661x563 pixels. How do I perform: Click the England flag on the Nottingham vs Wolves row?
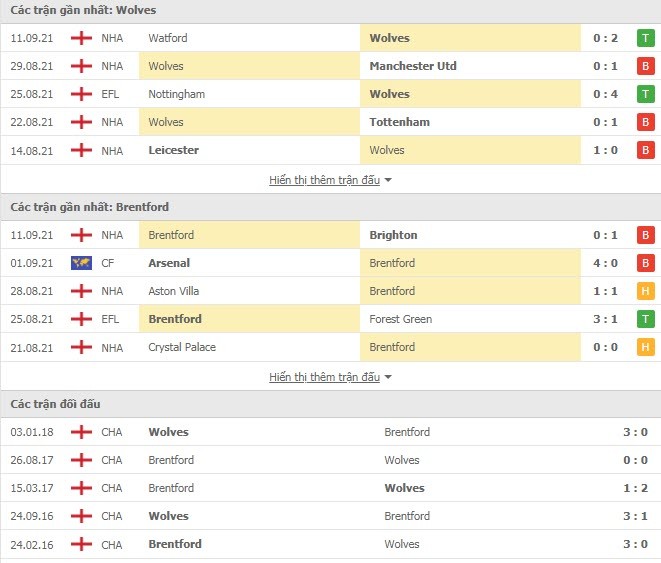81,94
